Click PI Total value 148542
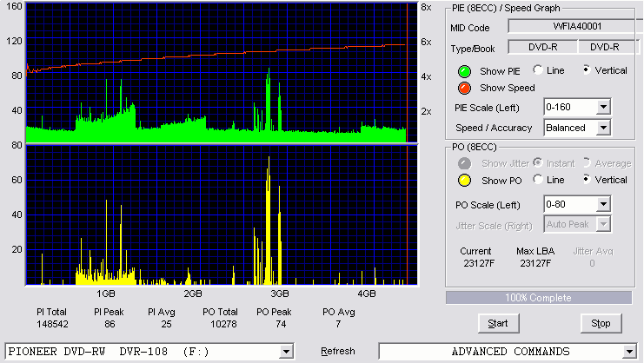 pyautogui.click(x=52, y=324)
